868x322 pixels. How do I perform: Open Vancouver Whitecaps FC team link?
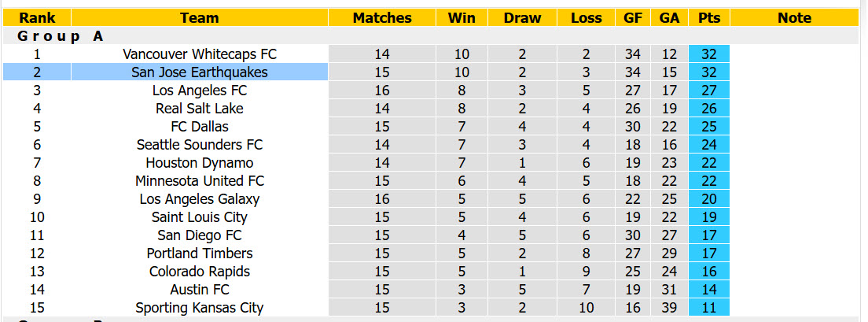click(x=199, y=54)
